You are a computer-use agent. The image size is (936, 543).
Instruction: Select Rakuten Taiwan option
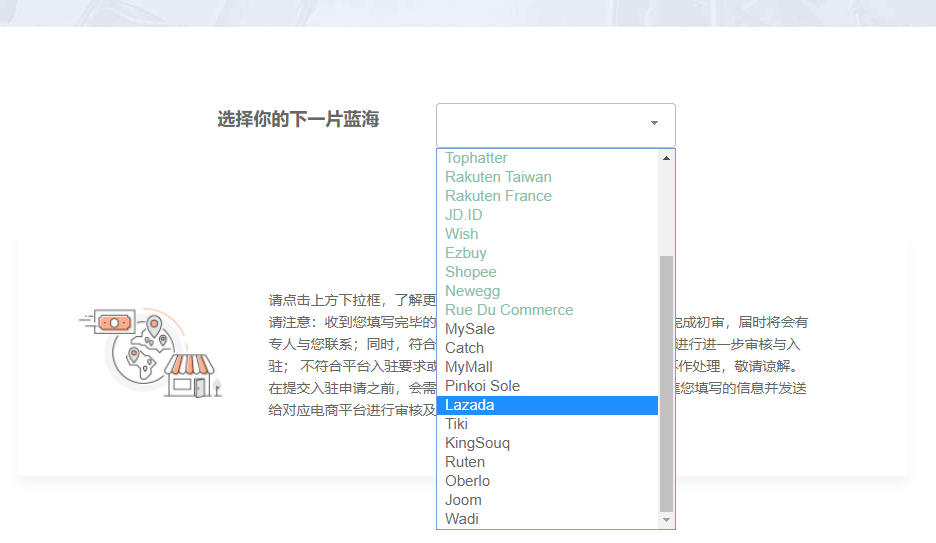pyautogui.click(x=547, y=177)
